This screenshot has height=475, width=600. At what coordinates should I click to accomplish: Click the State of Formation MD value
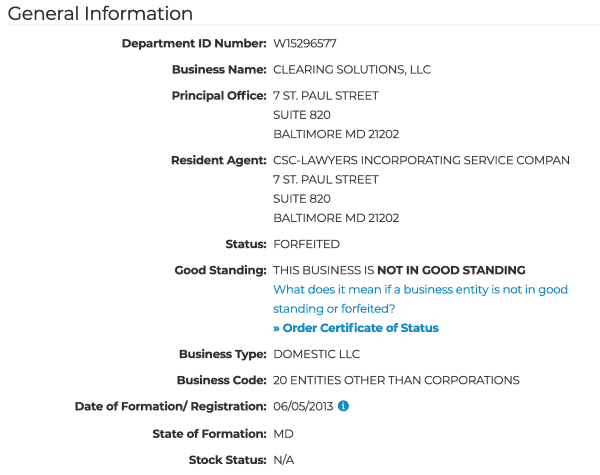tap(283, 434)
